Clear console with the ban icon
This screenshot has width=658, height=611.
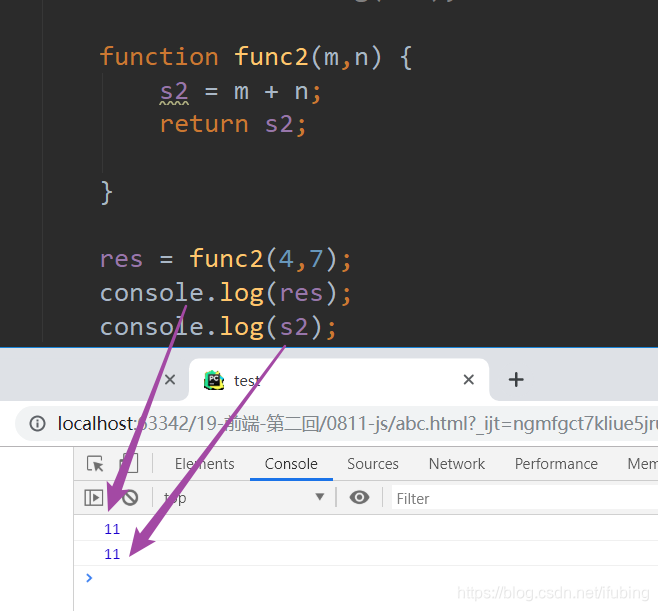tap(130, 498)
